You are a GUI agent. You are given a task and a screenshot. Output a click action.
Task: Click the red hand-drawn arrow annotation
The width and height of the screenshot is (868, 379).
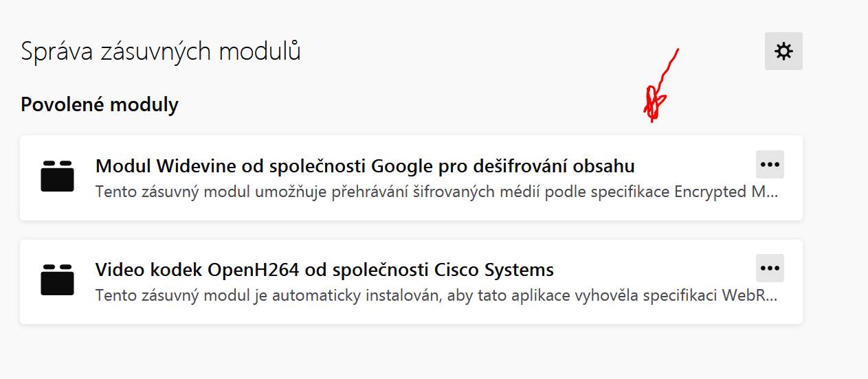click(660, 86)
